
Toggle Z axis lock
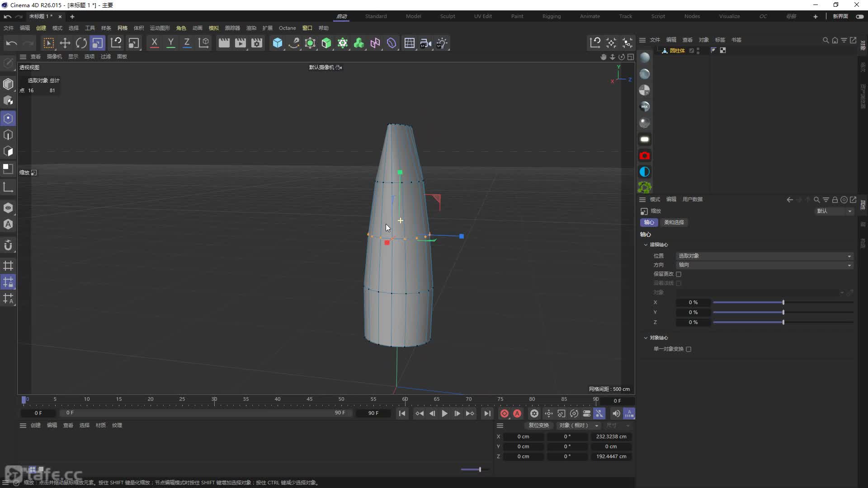[x=187, y=43]
